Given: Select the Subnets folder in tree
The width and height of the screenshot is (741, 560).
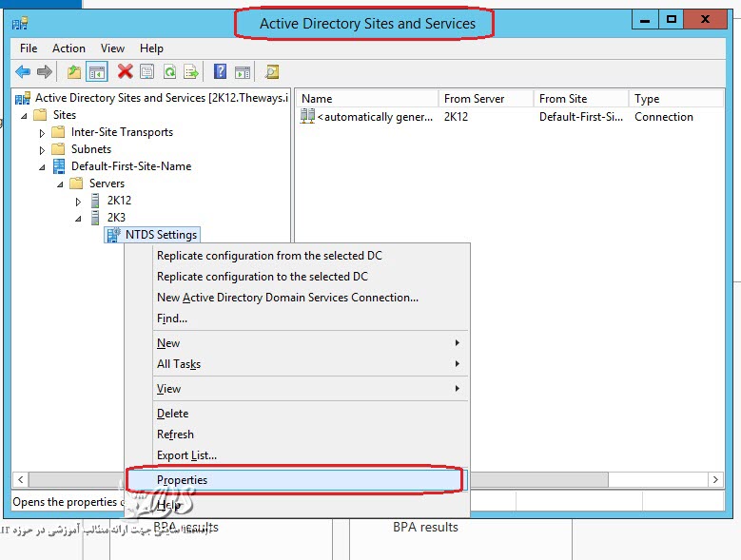Looking at the screenshot, I should (x=90, y=149).
